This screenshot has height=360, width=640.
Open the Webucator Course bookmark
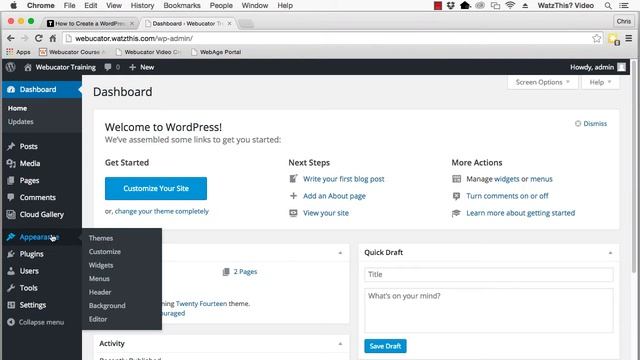point(72,52)
